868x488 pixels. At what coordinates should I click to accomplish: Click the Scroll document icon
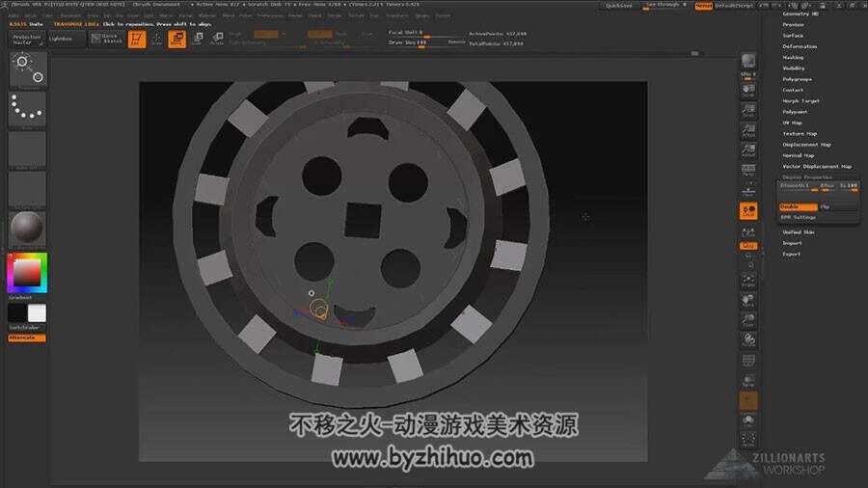pyautogui.click(x=748, y=91)
